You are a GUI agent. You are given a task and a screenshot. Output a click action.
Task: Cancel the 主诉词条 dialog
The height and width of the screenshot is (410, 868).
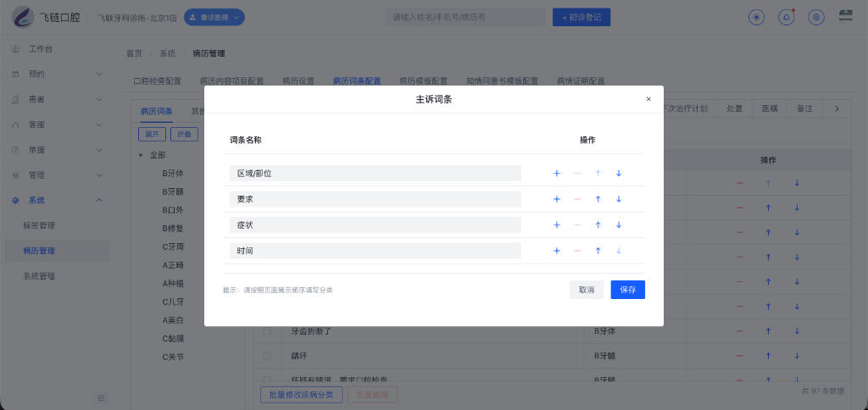click(x=587, y=290)
